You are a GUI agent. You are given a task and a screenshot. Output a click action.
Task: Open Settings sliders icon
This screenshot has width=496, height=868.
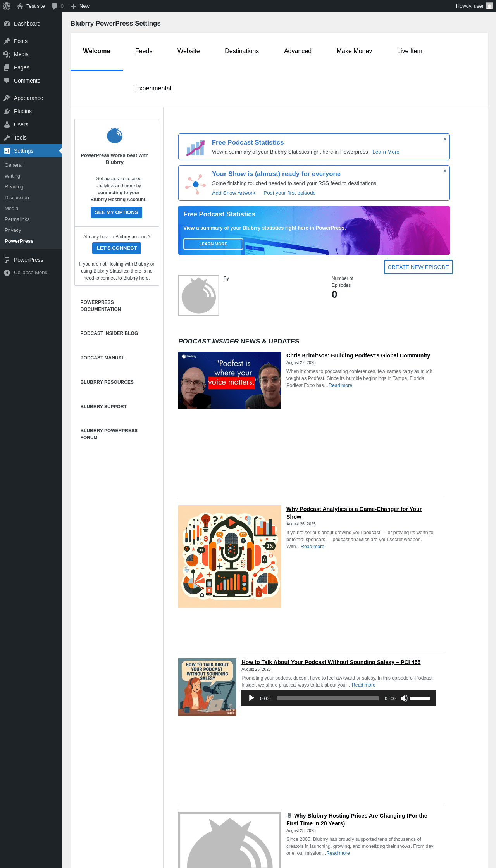click(x=7, y=151)
